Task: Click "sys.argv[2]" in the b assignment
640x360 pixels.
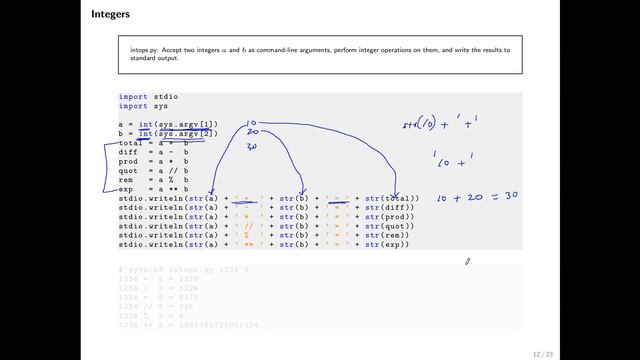Action: 185,134
